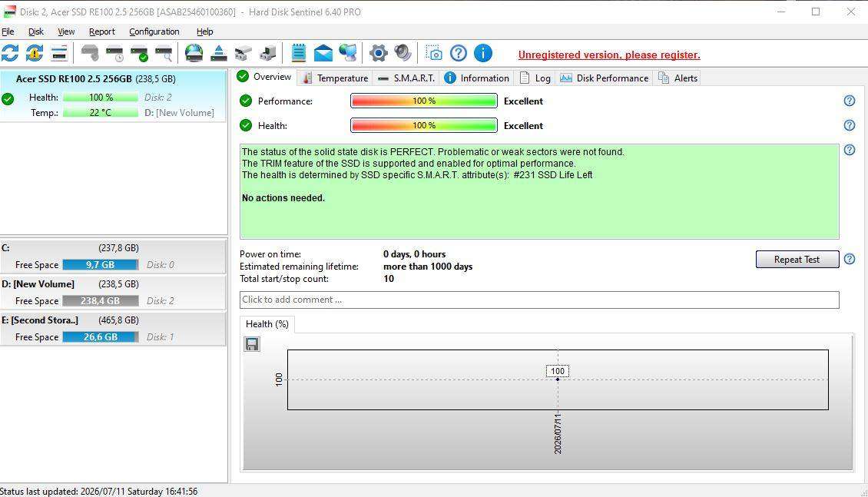Click the '0 days, 0 hours' power on value

point(414,254)
